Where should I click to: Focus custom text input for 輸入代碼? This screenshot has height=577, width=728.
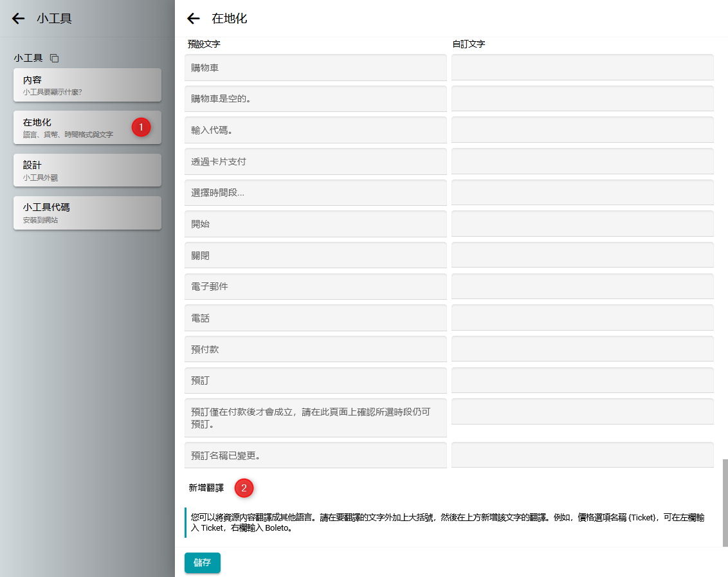click(582, 130)
